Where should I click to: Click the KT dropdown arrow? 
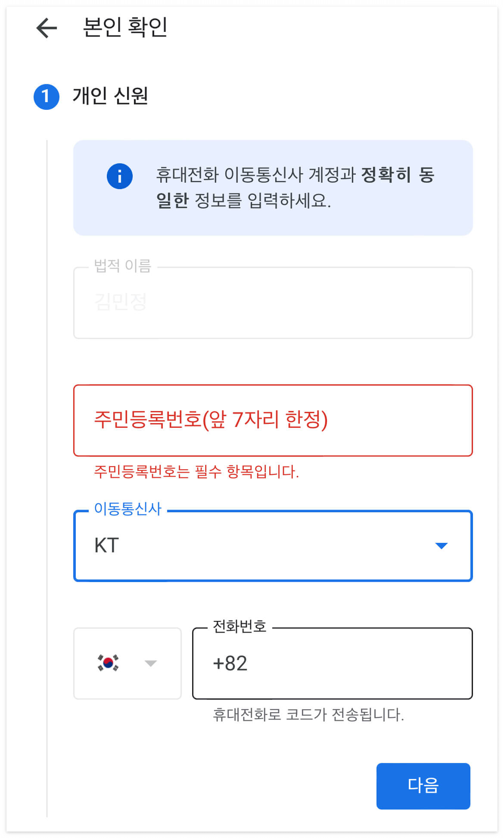(x=441, y=546)
